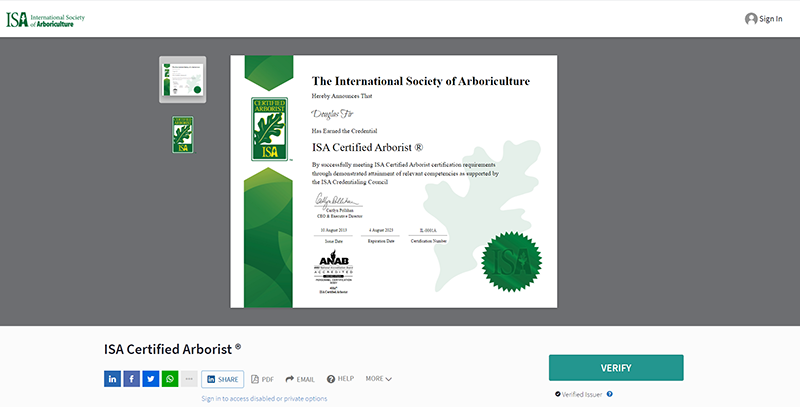
Task: Click the Expiration Date on certificate
Action: click(x=381, y=236)
